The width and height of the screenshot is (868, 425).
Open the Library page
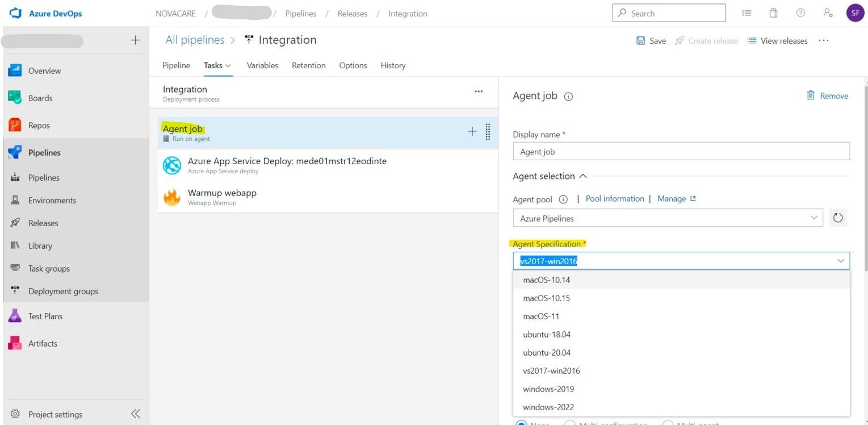pos(40,245)
